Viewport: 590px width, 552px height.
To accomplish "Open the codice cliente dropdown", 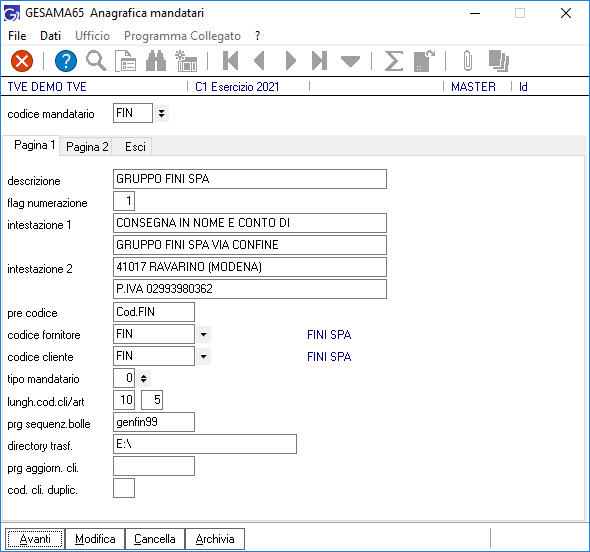I will (204, 356).
